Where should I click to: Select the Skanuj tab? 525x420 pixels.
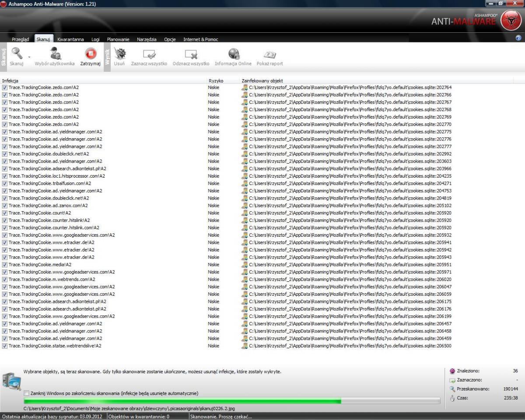43,39
